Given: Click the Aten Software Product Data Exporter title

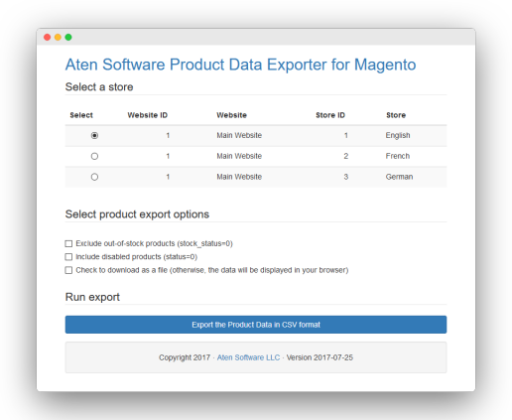Looking at the screenshot, I should 240,65.
